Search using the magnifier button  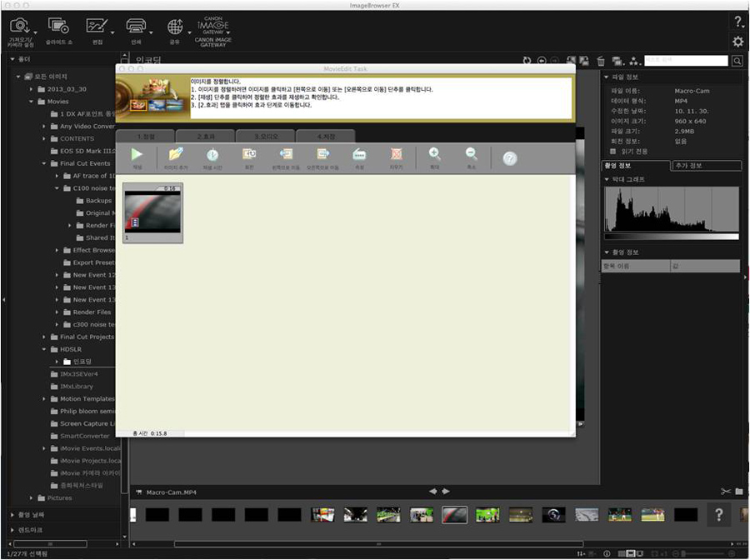point(737,61)
